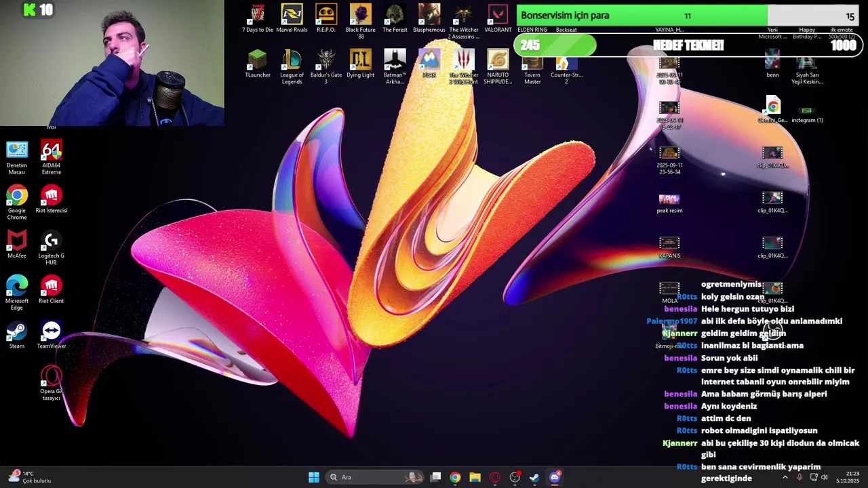Select the video file 2025-09-11 23-56-34
868x488 pixels.
pos(669,160)
